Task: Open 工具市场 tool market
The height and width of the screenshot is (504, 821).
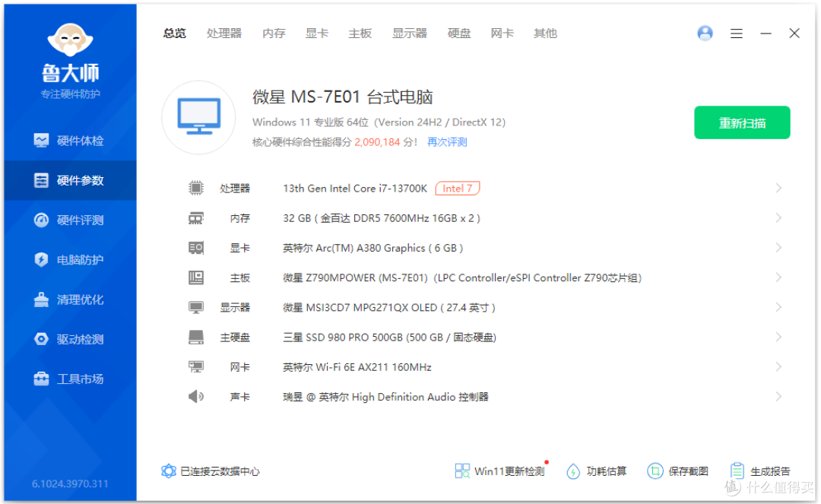Action: click(70, 379)
